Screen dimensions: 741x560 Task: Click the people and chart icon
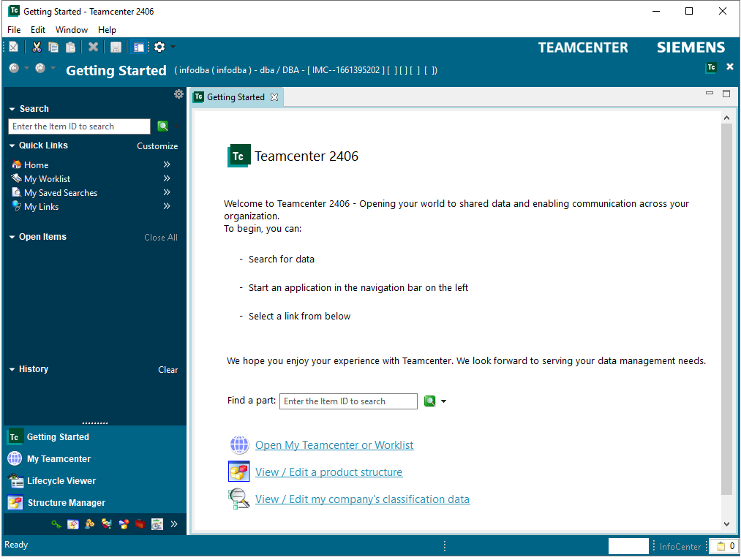coord(106,524)
